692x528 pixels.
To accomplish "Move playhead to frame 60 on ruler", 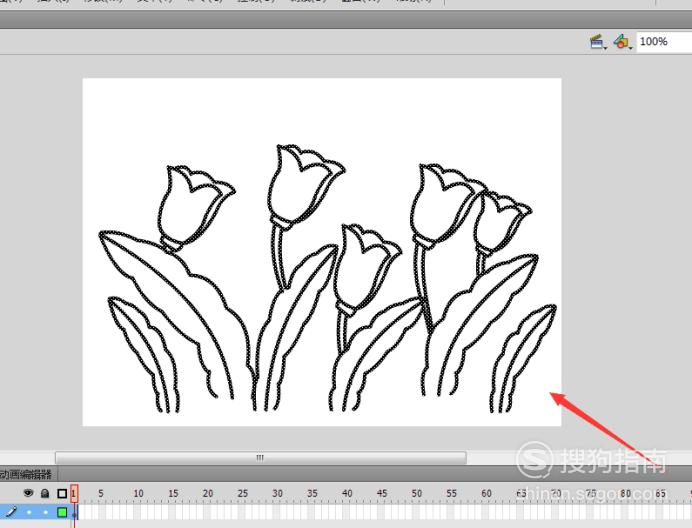I will (x=486, y=493).
